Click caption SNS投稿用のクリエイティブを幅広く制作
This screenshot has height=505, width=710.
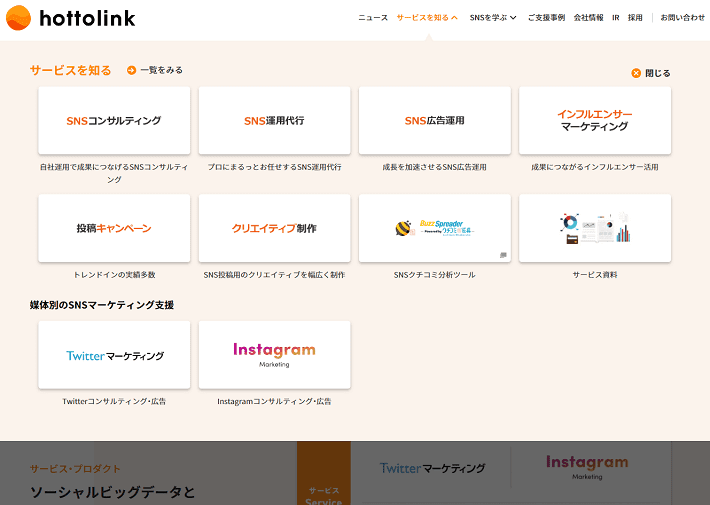274,275
